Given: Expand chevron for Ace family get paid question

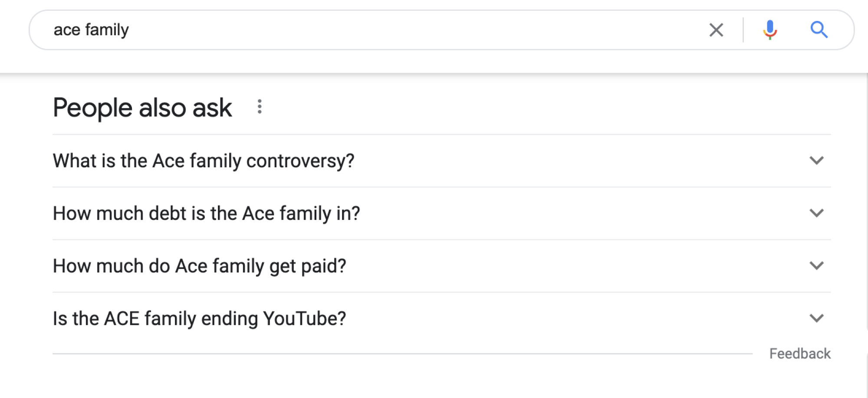Looking at the screenshot, I should click(x=816, y=266).
